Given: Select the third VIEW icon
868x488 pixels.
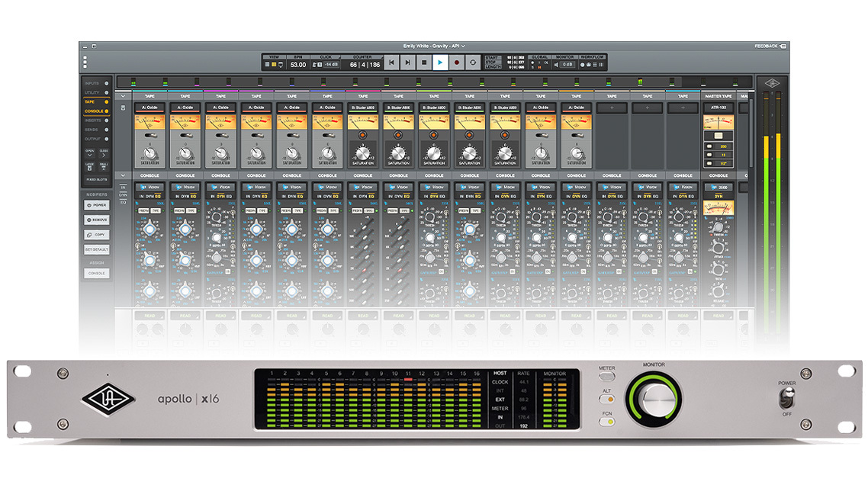Looking at the screenshot, I should pyautogui.click(x=280, y=65).
